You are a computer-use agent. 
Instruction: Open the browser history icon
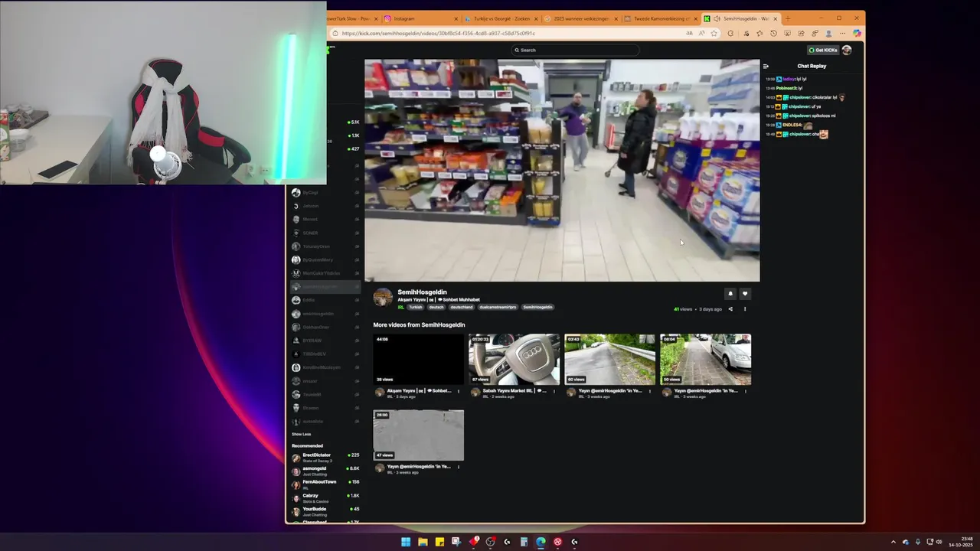[x=773, y=34]
